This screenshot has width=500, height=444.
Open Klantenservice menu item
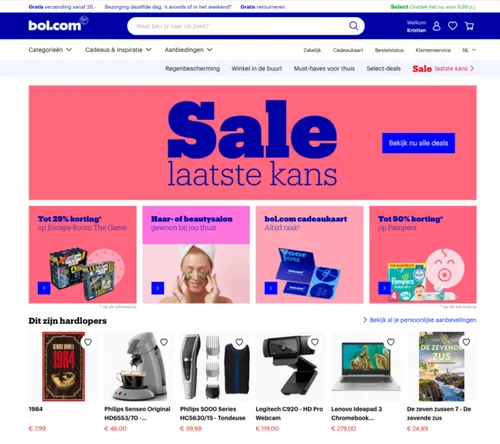pyautogui.click(x=433, y=50)
